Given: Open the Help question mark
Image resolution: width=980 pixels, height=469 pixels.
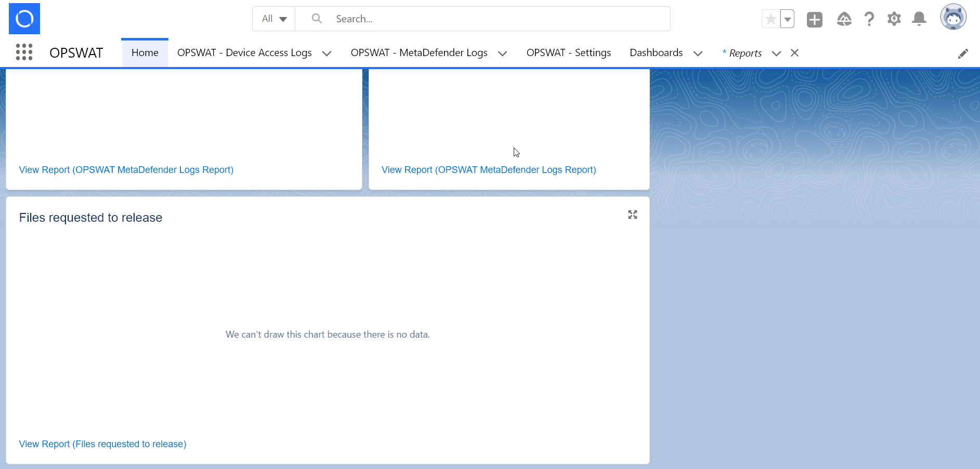Looking at the screenshot, I should (869, 19).
